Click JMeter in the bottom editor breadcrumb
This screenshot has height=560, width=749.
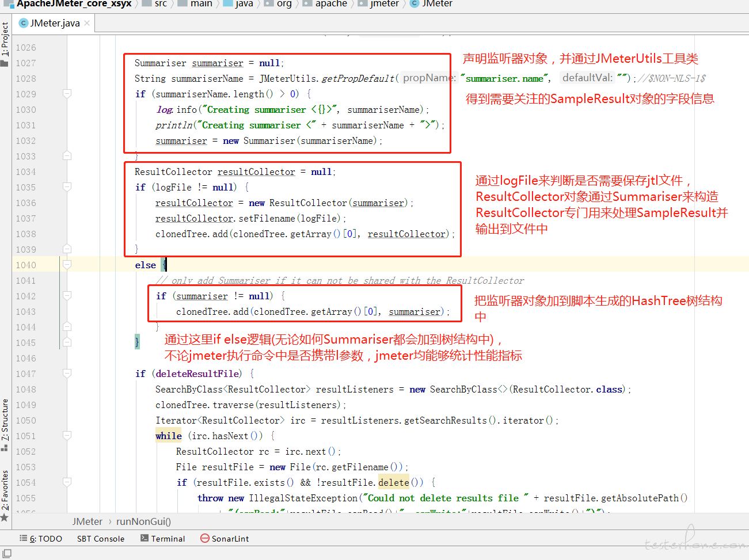tap(88, 521)
